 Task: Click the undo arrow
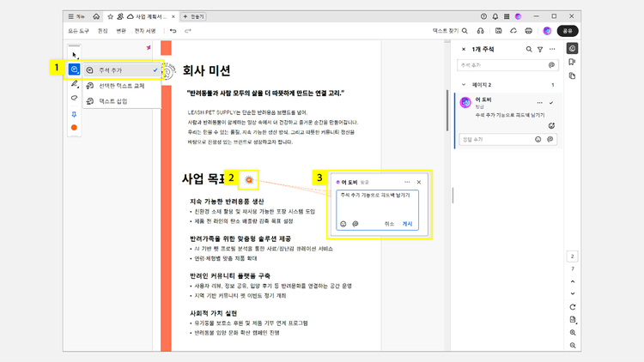[x=173, y=31]
